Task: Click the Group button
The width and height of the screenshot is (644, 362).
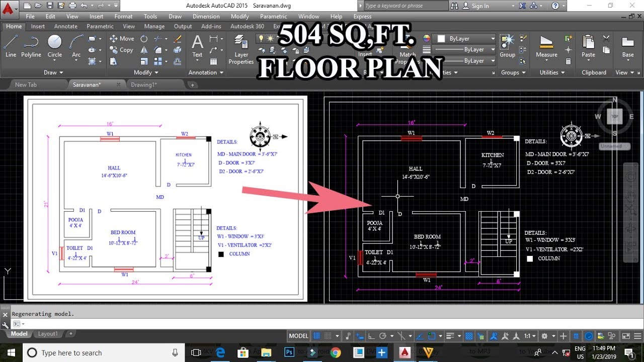Action: (x=507, y=46)
